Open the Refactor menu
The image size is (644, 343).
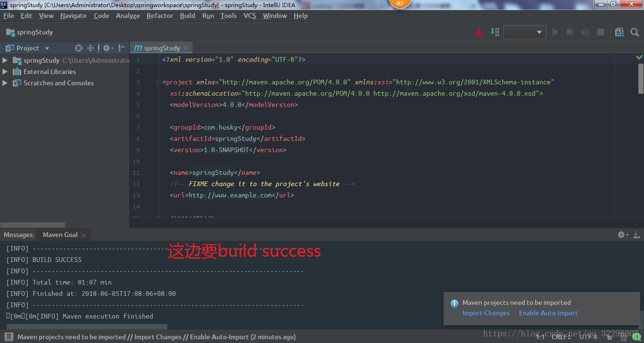point(160,16)
